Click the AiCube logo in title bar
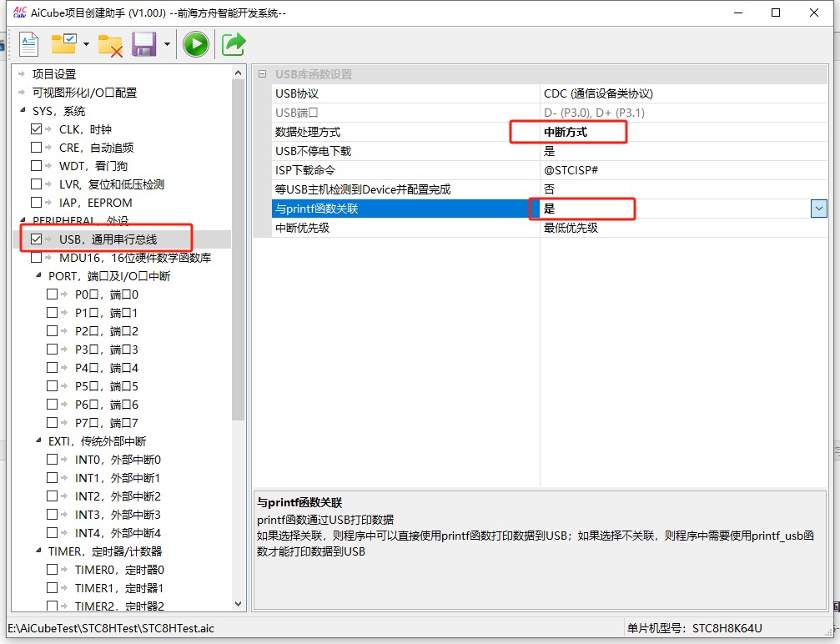840x644 pixels. [20, 13]
